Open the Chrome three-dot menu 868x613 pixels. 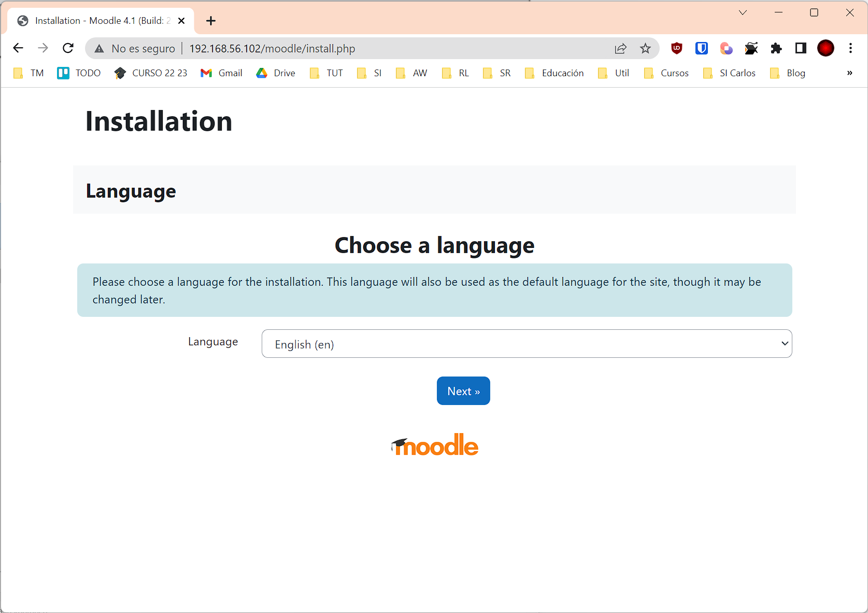[850, 48]
